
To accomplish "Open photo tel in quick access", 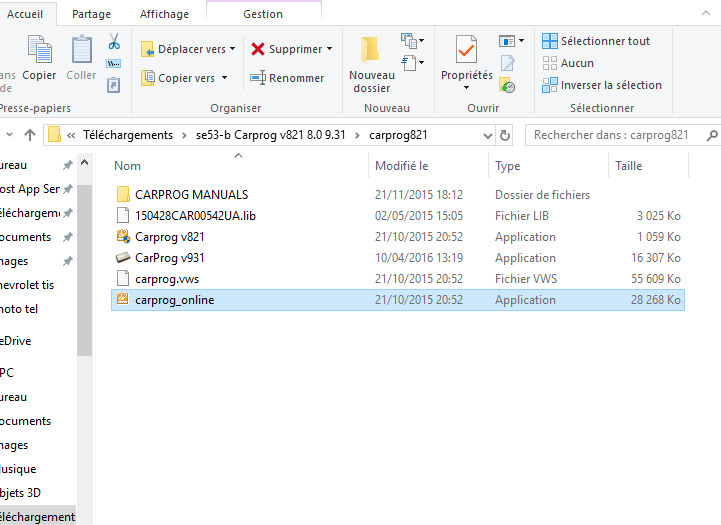I will pos(18,309).
